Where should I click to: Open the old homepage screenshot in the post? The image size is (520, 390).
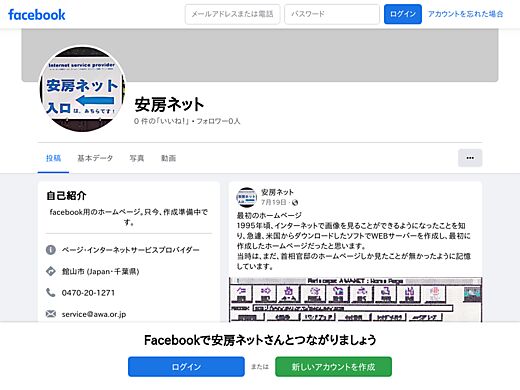pos(355,299)
